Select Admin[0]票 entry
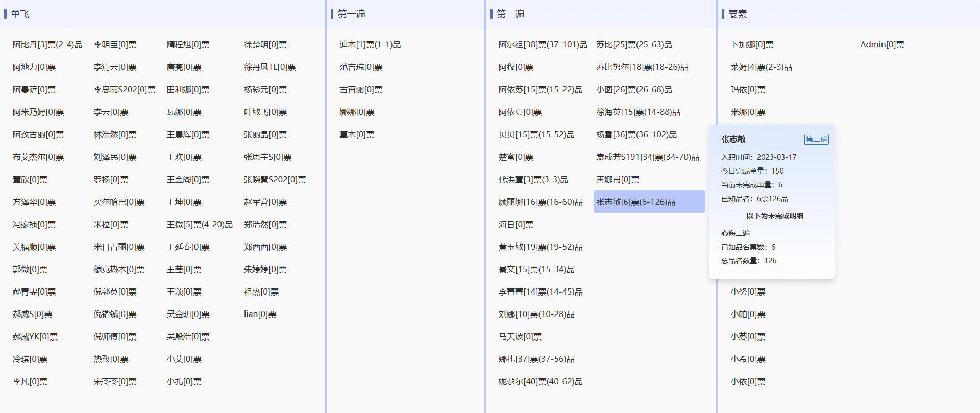Image resolution: width=980 pixels, height=413 pixels. coord(882,45)
